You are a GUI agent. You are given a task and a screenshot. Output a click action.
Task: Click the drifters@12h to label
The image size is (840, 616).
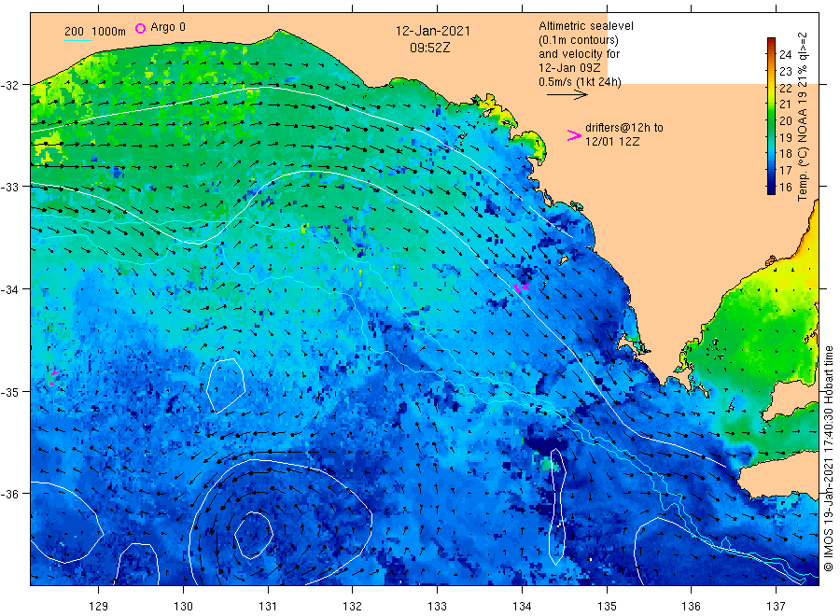pos(624,128)
